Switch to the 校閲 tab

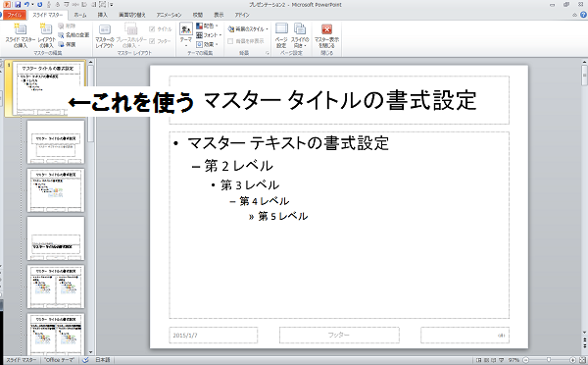click(x=198, y=15)
